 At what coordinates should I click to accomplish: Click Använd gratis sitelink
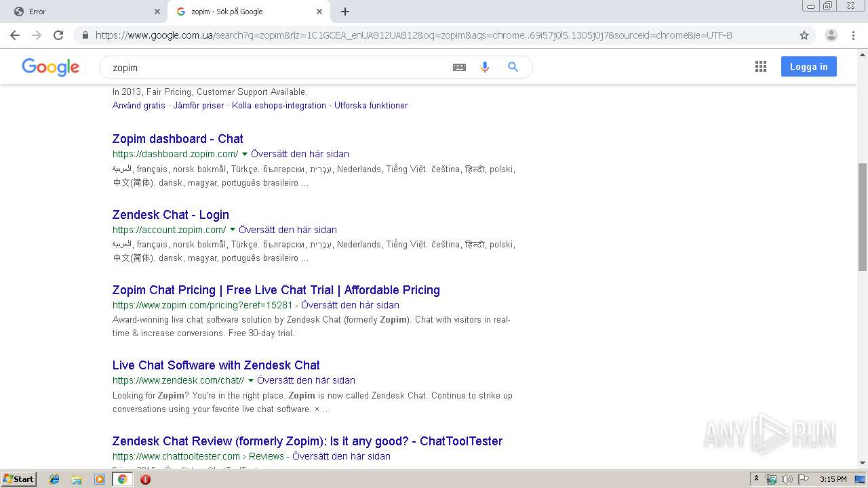139,105
